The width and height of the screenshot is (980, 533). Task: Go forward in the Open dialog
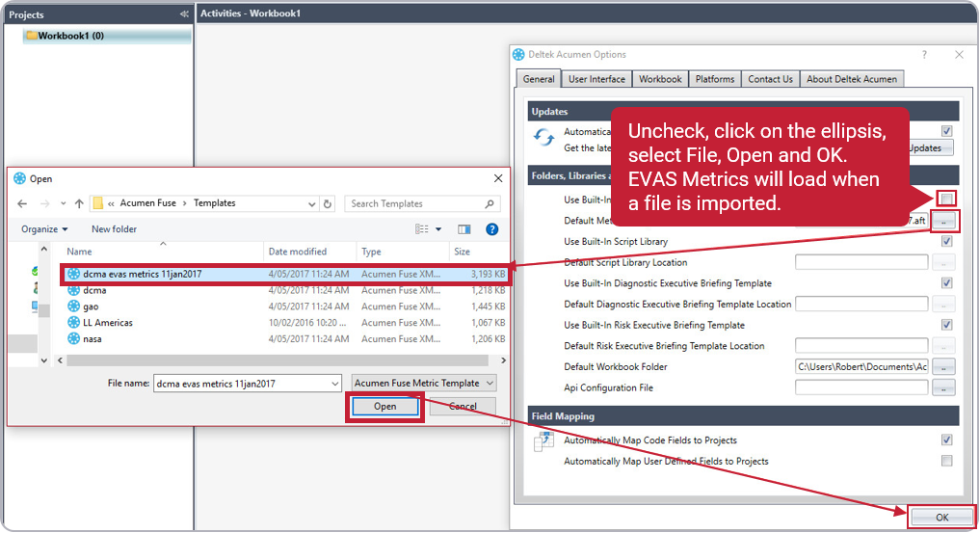pyautogui.click(x=44, y=203)
